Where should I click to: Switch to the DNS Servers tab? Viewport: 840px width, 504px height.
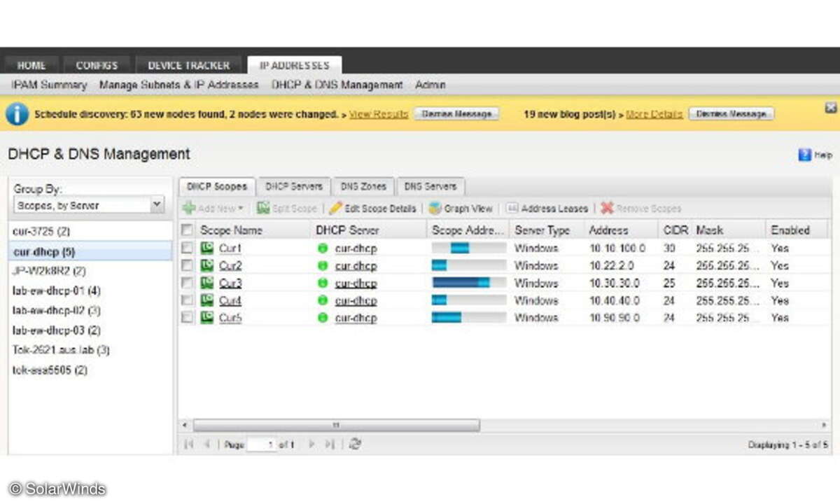(x=430, y=187)
